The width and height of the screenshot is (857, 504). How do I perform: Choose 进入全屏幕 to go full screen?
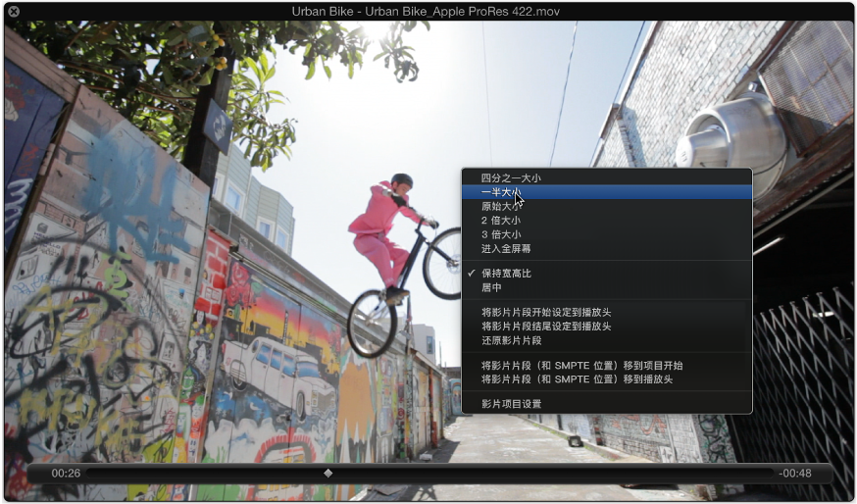click(x=607, y=249)
